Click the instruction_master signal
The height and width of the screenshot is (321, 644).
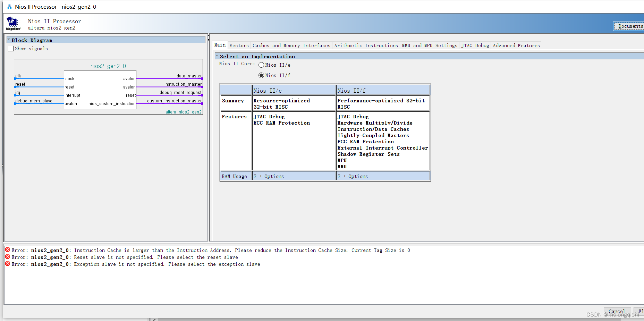183,84
